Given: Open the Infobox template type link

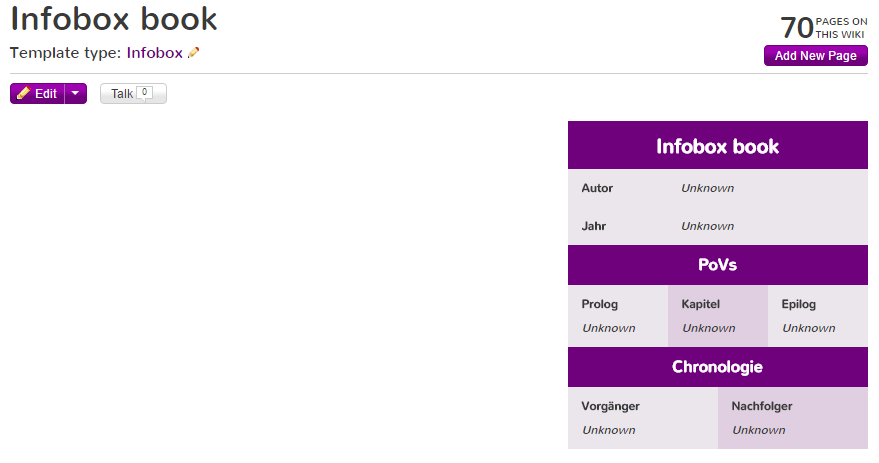Looking at the screenshot, I should [x=154, y=53].
